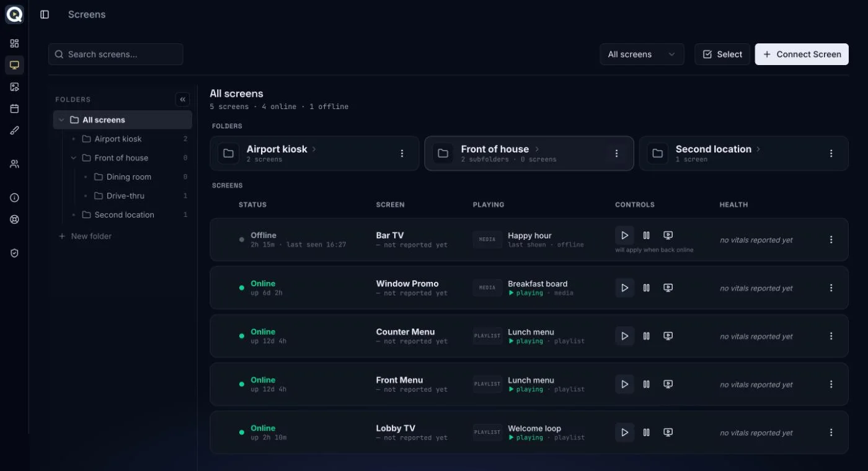Open the three-dot menu on the Second location card

point(831,154)
